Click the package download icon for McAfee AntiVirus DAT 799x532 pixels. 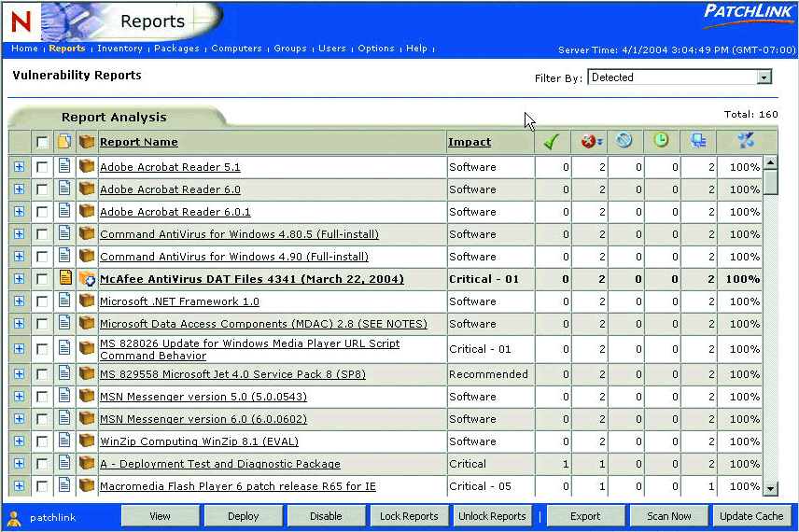(87, 279)
